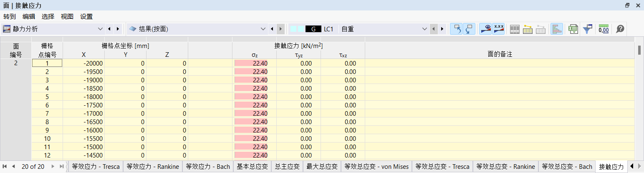This screenshot has width=644, height=173.
Task: Select grid point number 1 cell
Action: coord(47,63)
